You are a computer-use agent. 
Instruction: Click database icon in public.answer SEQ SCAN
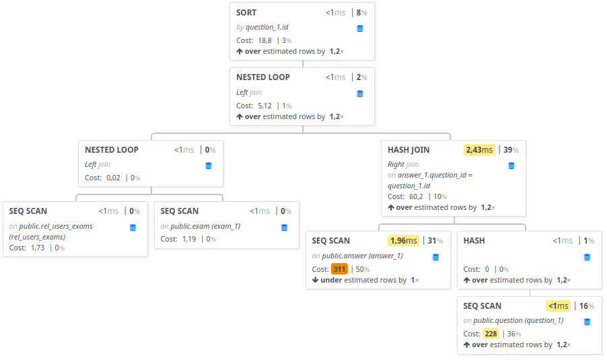coord(435,257)
